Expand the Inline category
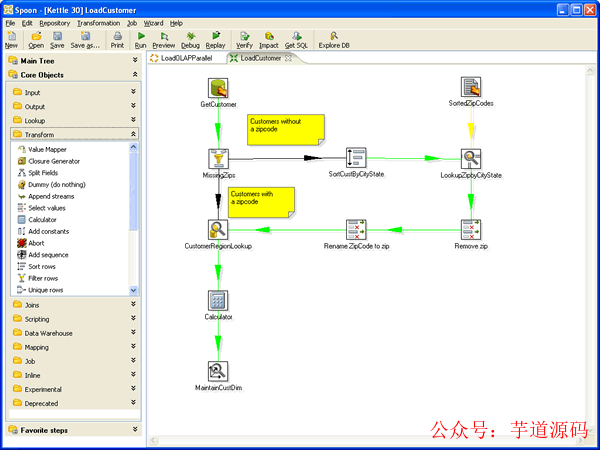The width and height of the screenshot is (600, 450). tap(133, 375)
